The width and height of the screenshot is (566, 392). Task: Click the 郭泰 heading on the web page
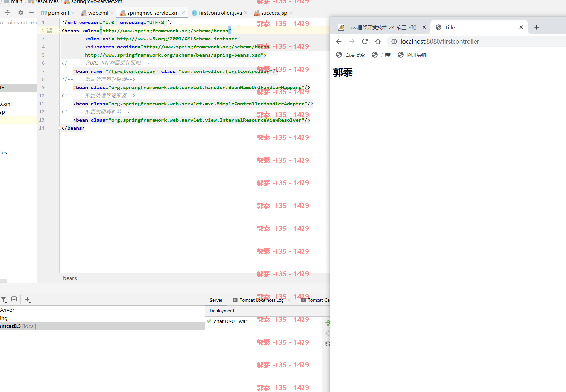(x=343, y=72)
